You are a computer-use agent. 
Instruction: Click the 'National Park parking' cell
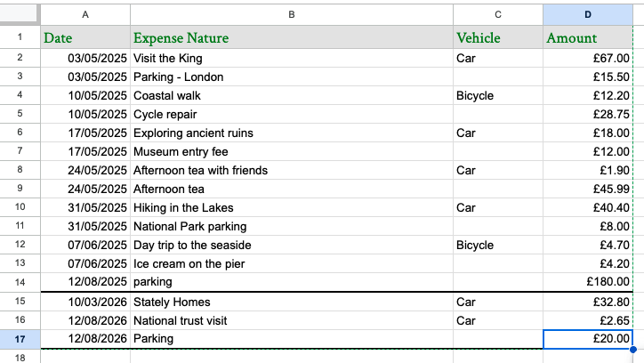click(291, 226)
